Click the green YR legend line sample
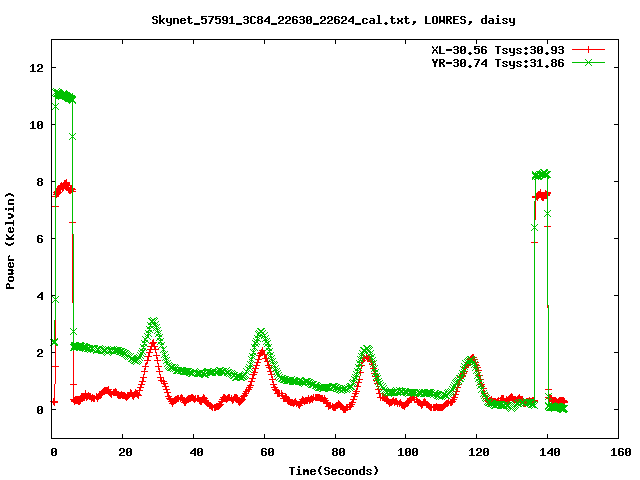 [x=588, y=63]
